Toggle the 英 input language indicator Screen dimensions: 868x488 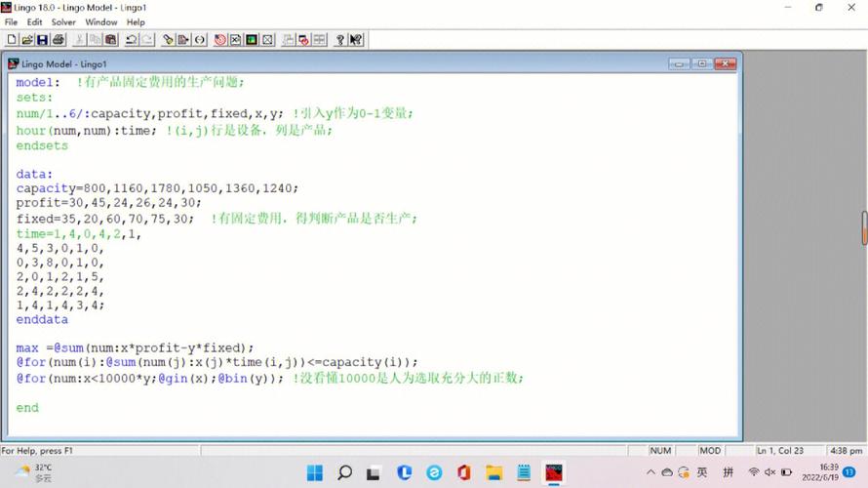[702, 472]
